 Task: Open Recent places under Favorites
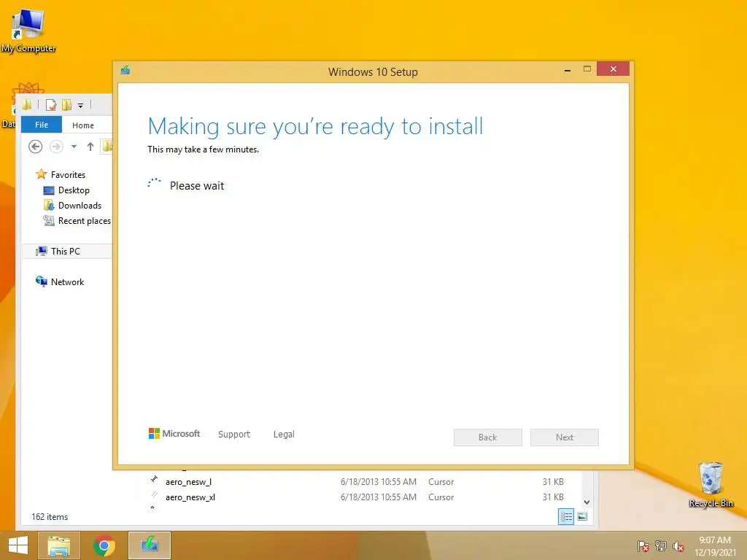(85, 221)
